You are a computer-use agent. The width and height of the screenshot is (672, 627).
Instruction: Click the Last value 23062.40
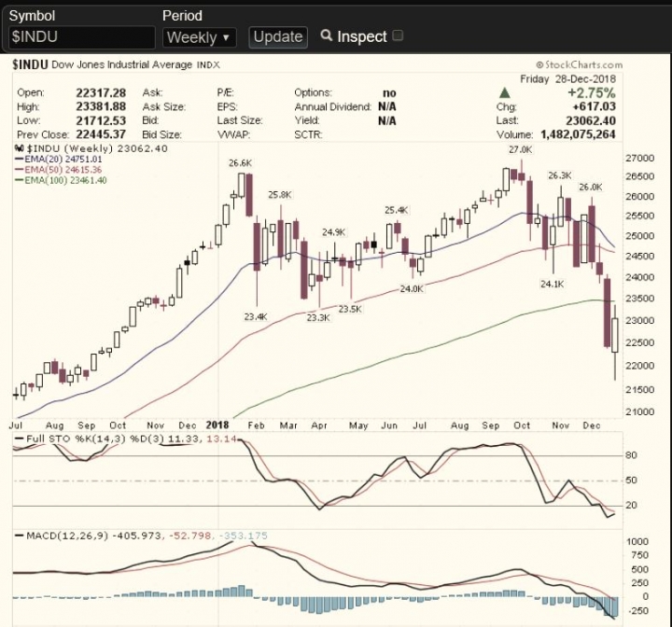point(591,121)
